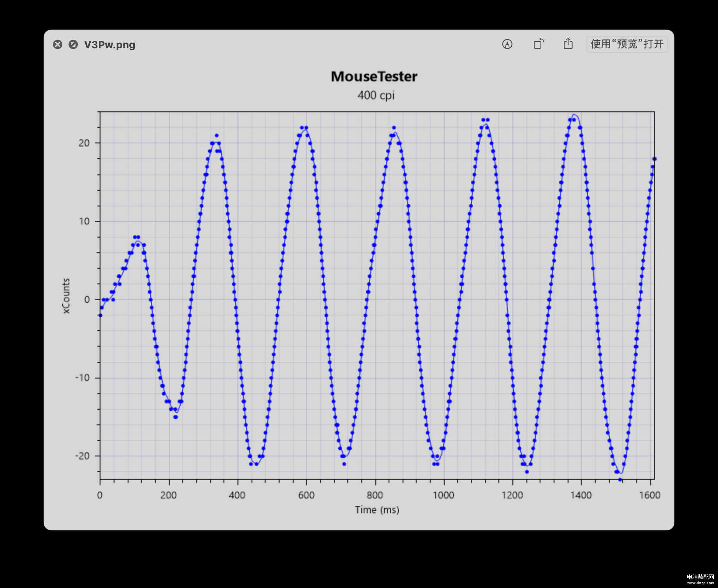718x588 pixels.
Task: Click the -10 label on the y-axis
Action: point(82,378)
